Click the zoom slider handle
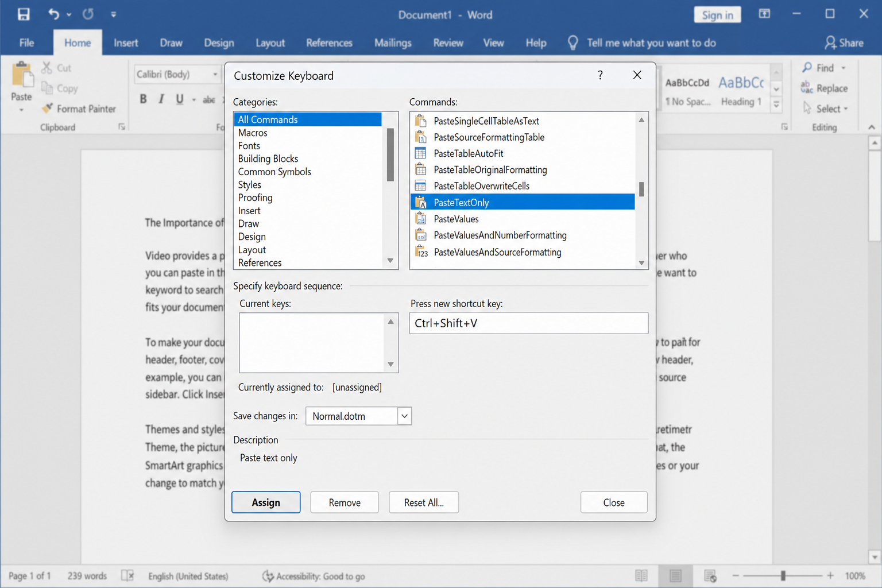 point(783,575)
